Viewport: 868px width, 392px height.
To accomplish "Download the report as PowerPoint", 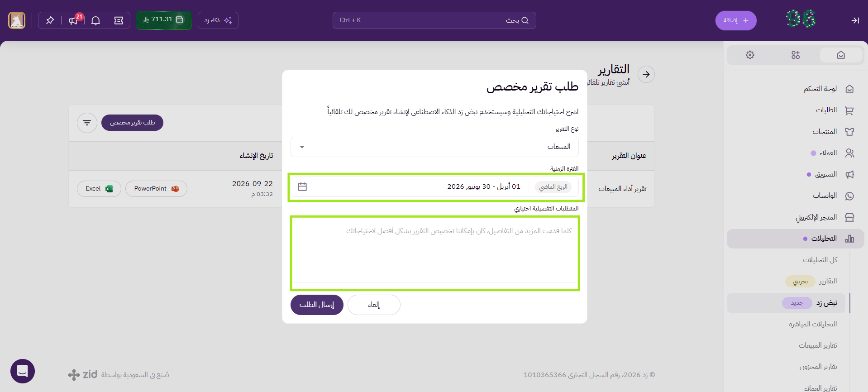I will tap(156, 189).
